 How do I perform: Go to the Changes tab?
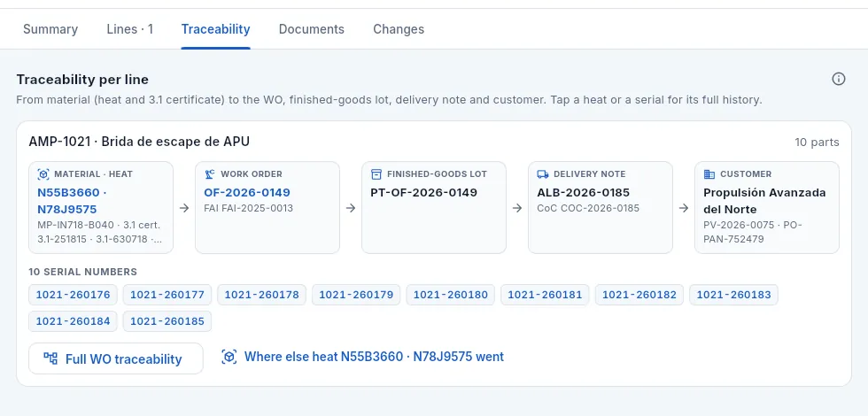click(x=399, y=29)
